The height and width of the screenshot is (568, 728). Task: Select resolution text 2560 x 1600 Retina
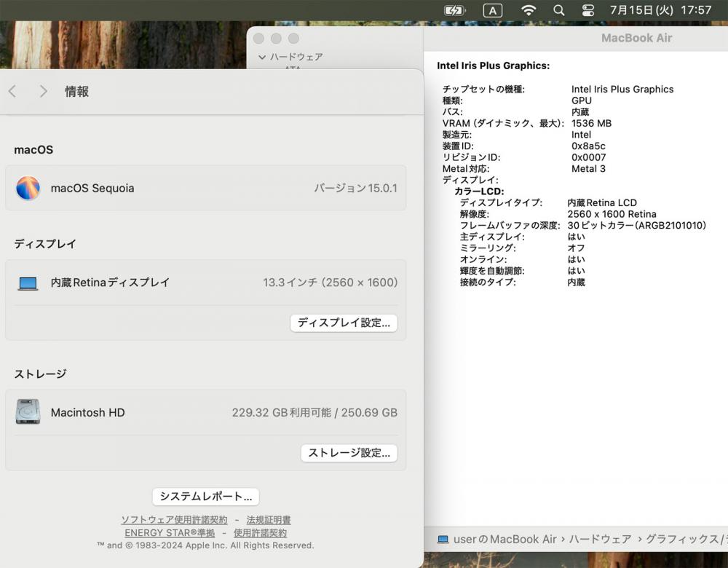click(x=612, y=214)
